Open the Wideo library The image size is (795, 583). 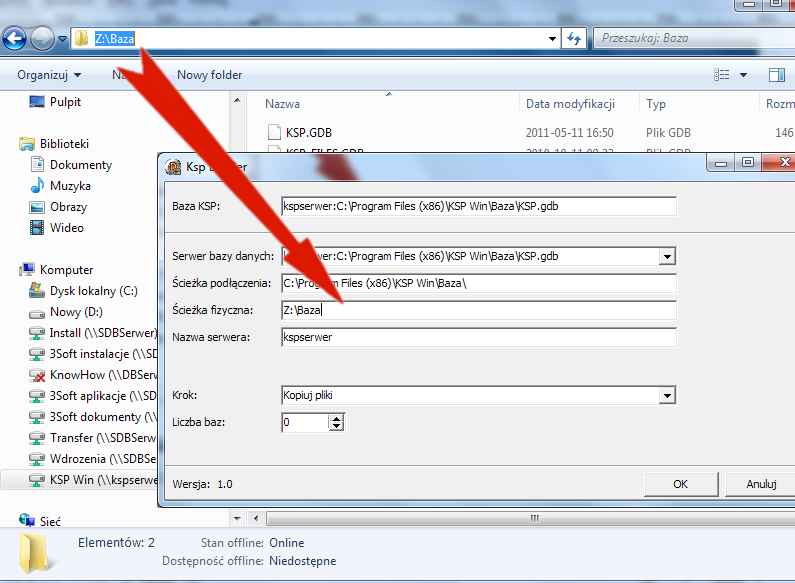66,228
